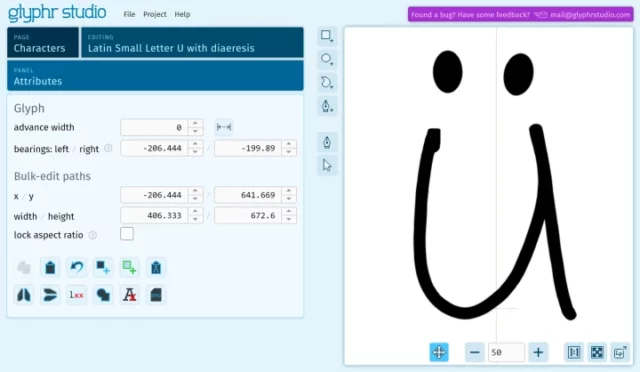Click the disabled copy icon
Screen dimensions: 640x372
[24, 268]
